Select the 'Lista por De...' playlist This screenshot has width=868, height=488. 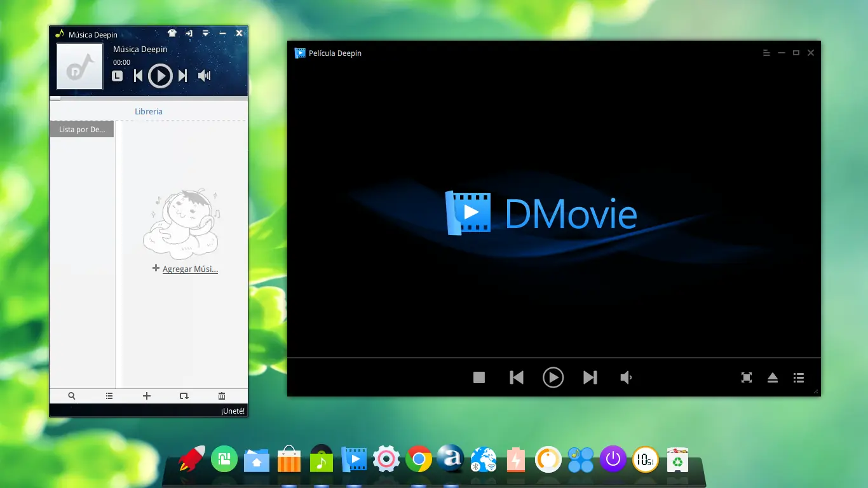tap(82, 130)
